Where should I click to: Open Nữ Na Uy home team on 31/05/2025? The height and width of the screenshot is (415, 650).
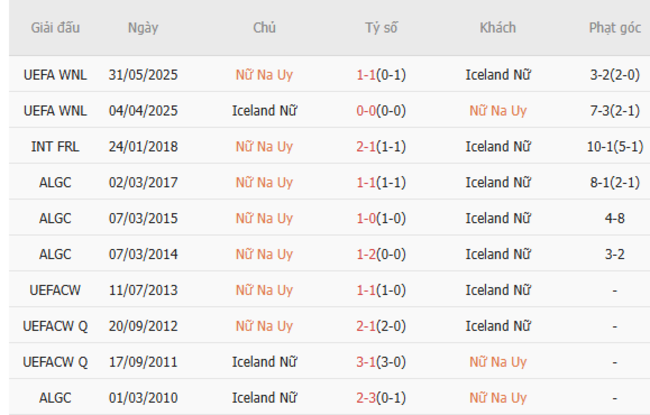pos(264,74)
